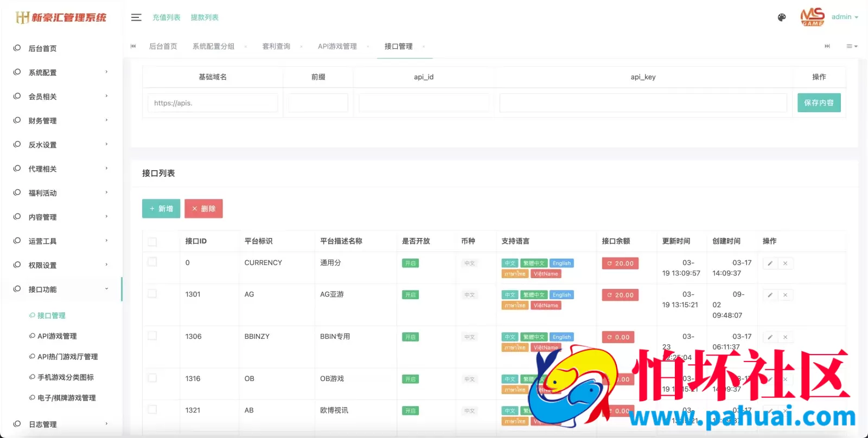Collapse sidebar with the hamburger menu icon
Screen dimensions: 868x438
[x=136, y=17]
